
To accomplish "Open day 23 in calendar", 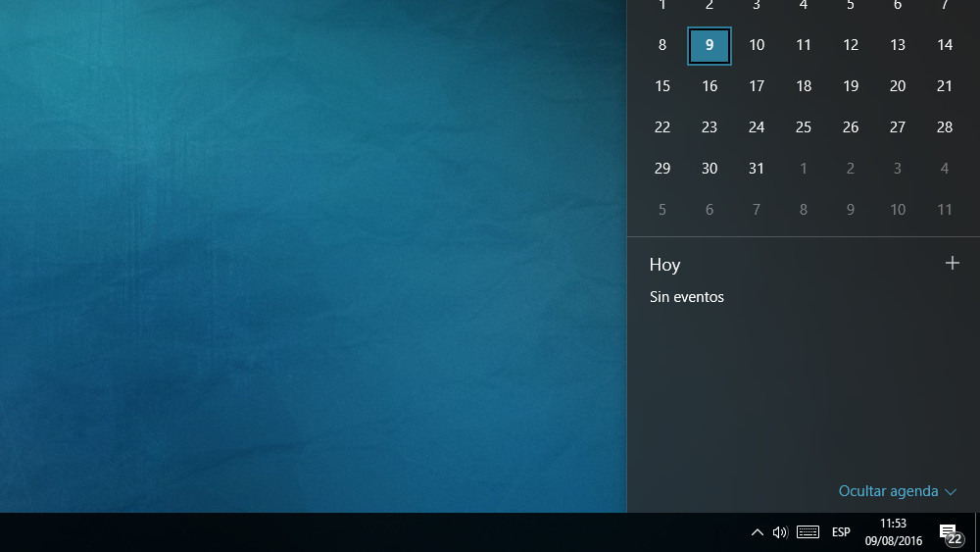I will coord(710,127).
